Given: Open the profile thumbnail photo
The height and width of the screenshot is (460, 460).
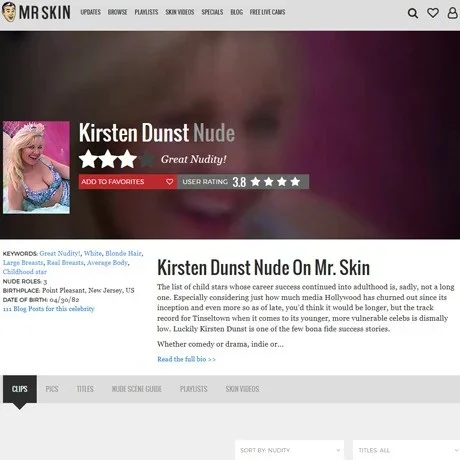Looking at the screenshot, I should (x=36, y=167).
